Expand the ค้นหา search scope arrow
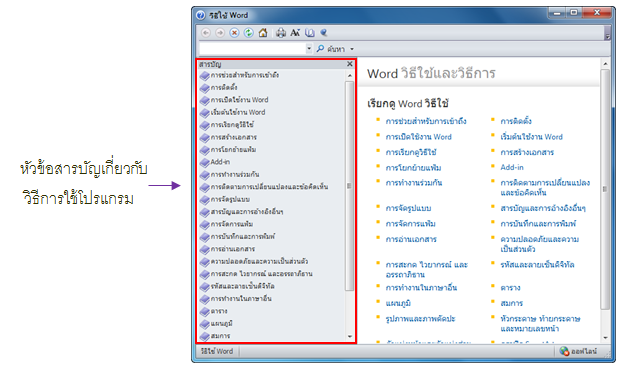Viewport: 619px width, 365px height. [352, 49]
